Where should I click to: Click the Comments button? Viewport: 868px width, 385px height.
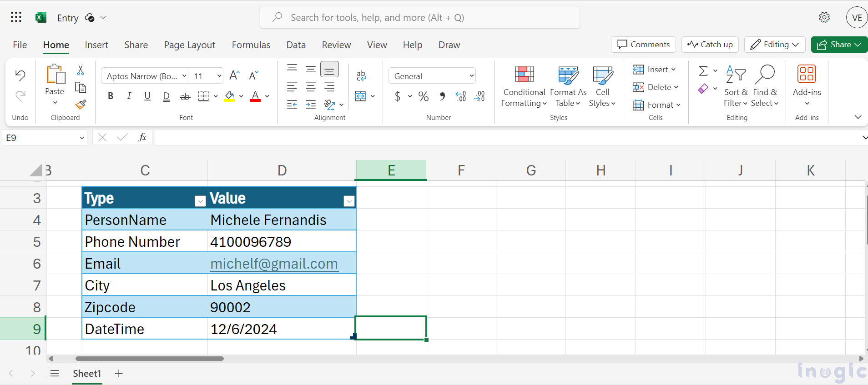pyautogui.click(x=643, y=45)
